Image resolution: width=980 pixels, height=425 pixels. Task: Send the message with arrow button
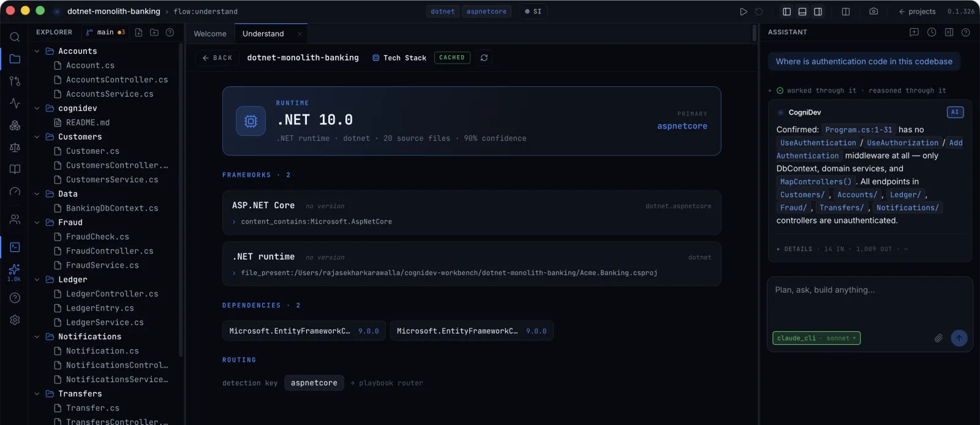(959, 338)
